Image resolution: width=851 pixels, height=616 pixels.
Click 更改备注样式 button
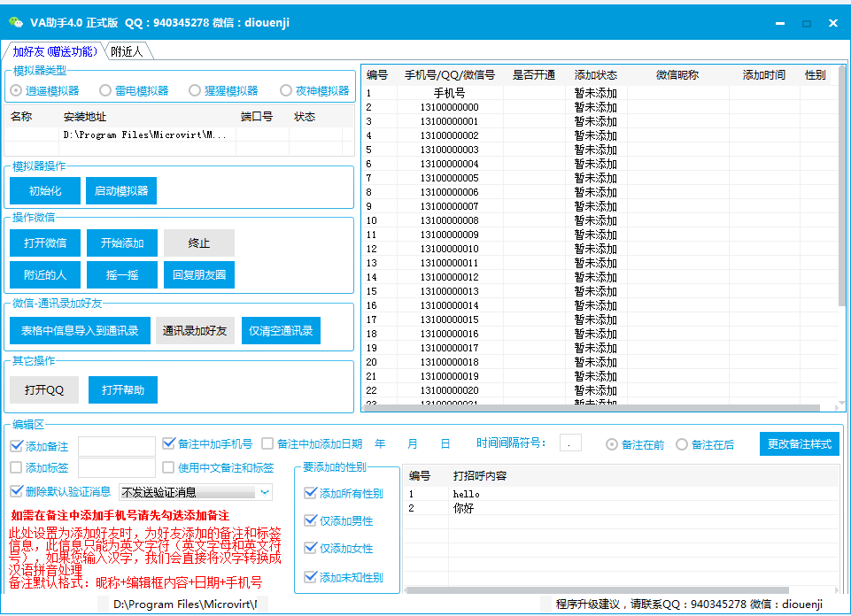click(800, 444)
